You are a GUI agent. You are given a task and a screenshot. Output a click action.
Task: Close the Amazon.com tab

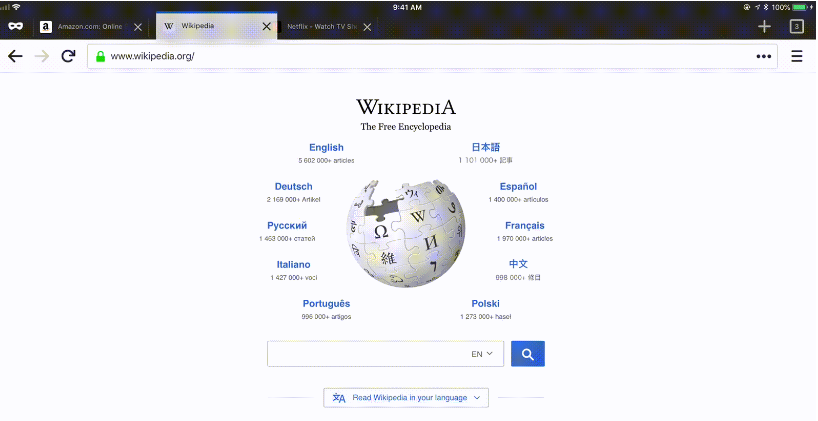click(x=138, y=27)
